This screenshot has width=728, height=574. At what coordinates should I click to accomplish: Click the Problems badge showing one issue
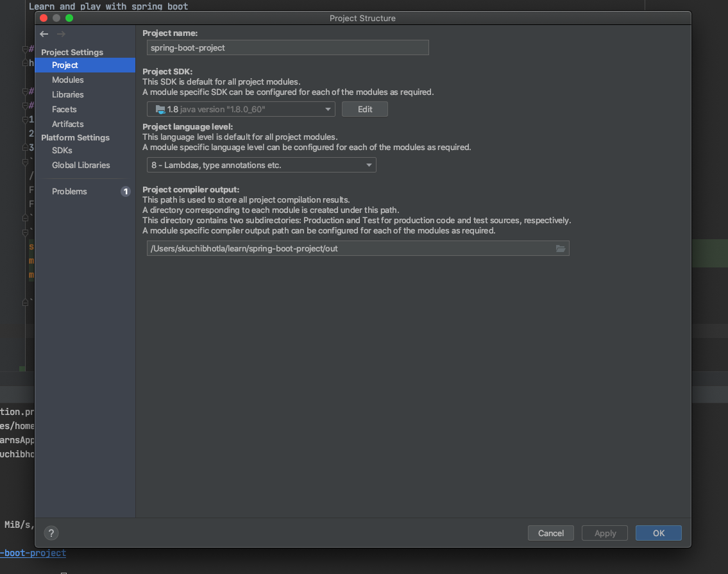point(125,191)
